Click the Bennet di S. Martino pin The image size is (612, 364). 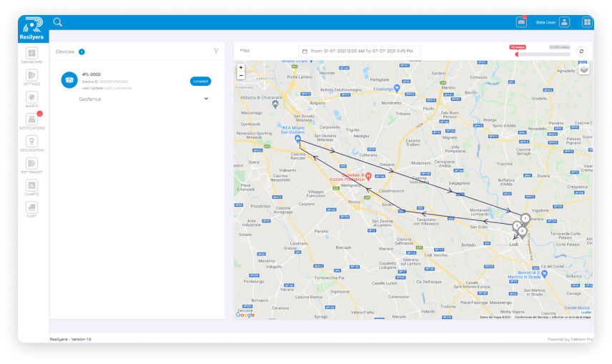click(545, 274)
